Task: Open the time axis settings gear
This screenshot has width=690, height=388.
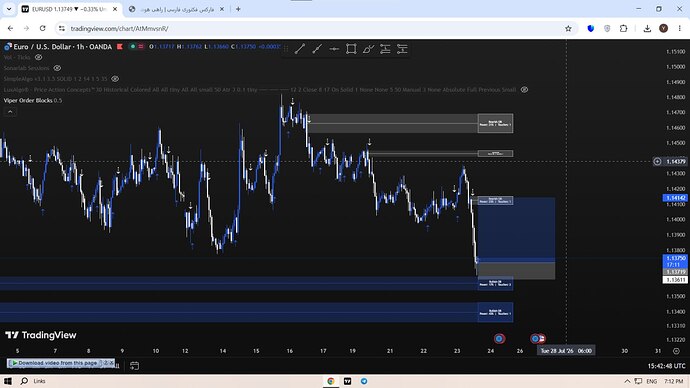Action: pyautogui.click(x=676, y=351)
